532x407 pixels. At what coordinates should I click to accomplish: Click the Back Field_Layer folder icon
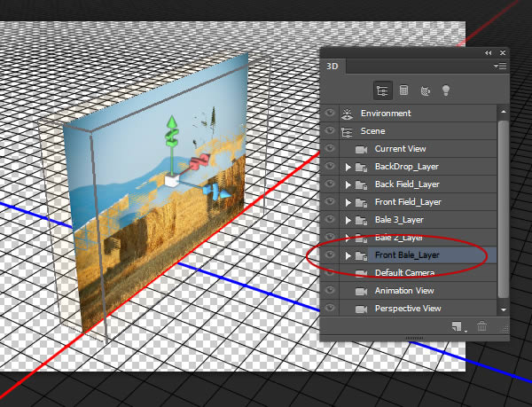tap(362, 184)
